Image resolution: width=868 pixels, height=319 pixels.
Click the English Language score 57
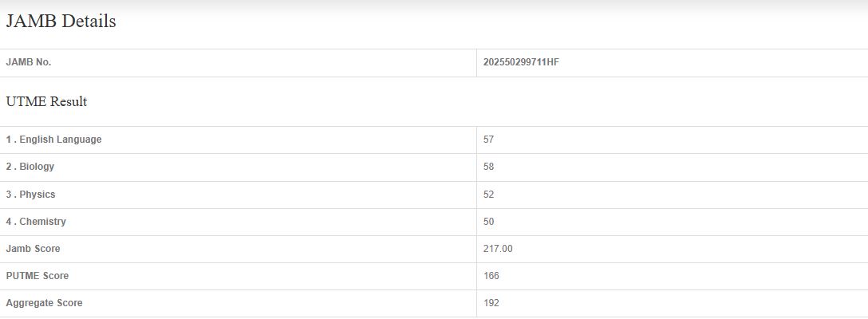[489, 140]
